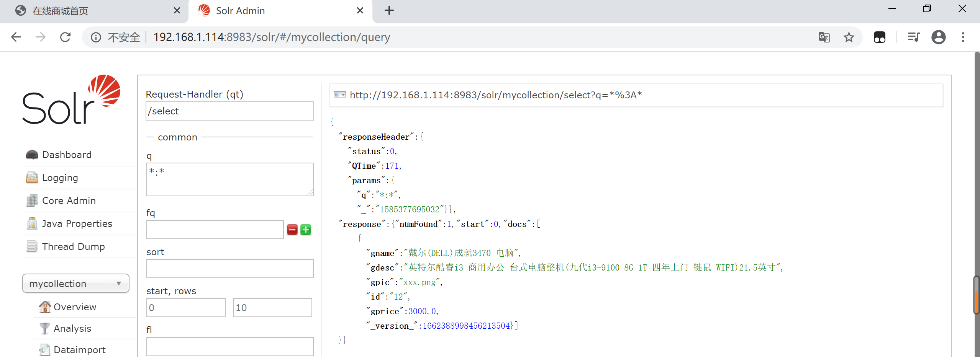Remove fq filter with red minus icon
Screen dimensions: 980x357
pyautogui.click(x=292, y=230)
